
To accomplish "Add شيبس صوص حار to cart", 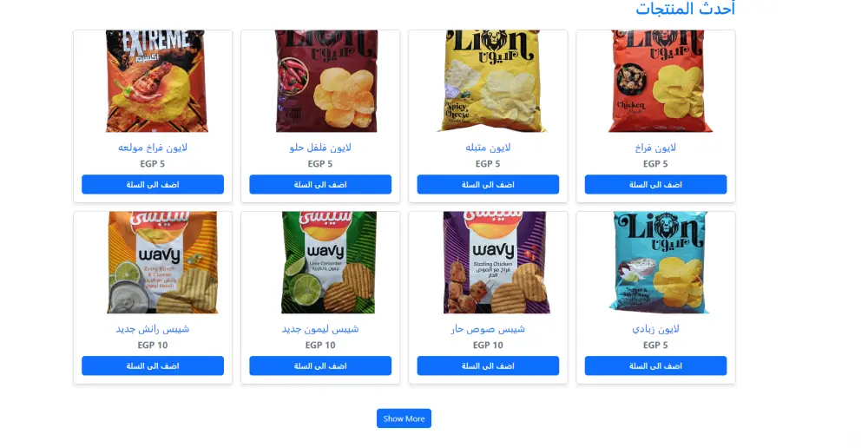I will point(488,366).
